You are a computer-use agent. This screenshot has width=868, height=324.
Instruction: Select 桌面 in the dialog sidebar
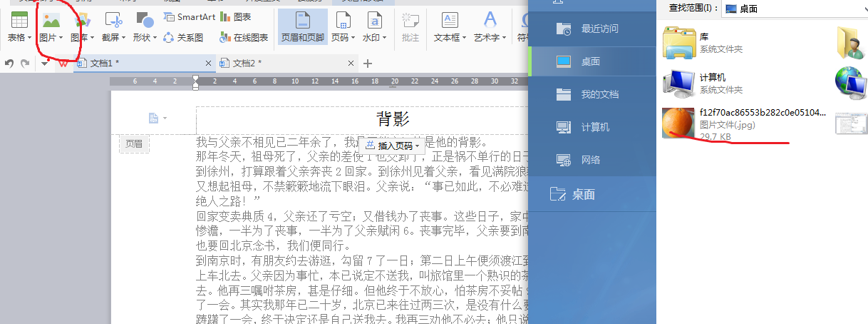click(x=593, y=62)
